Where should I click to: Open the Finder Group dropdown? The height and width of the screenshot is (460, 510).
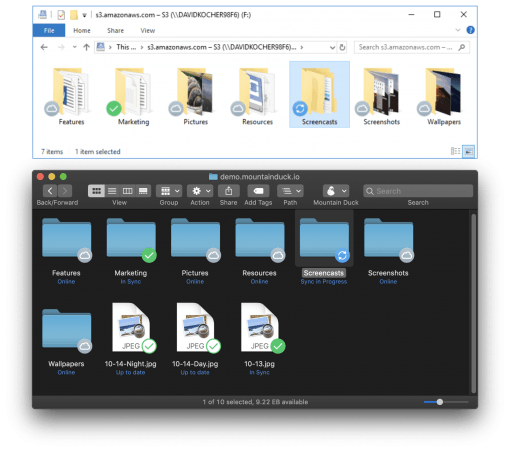pos(169,191)
